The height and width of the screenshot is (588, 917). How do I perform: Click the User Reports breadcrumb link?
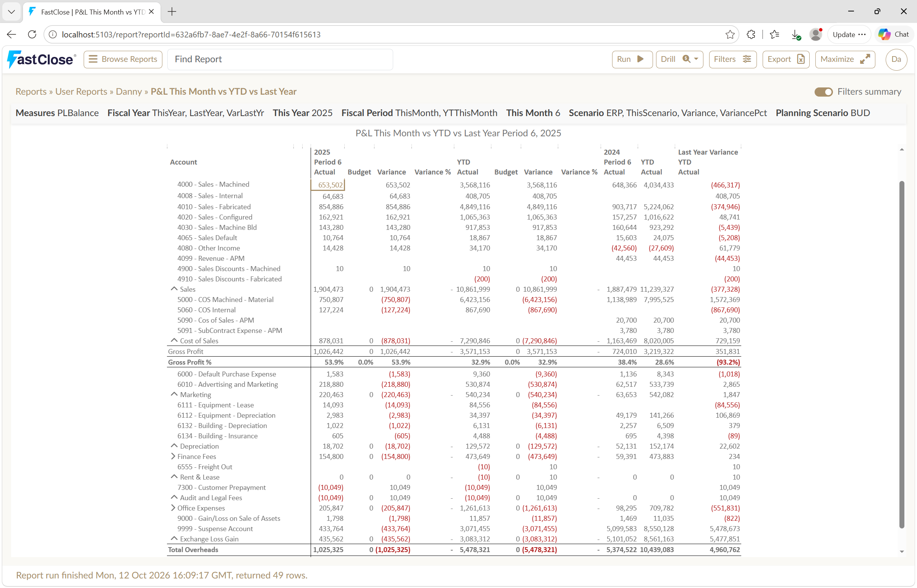pos(81,92)
